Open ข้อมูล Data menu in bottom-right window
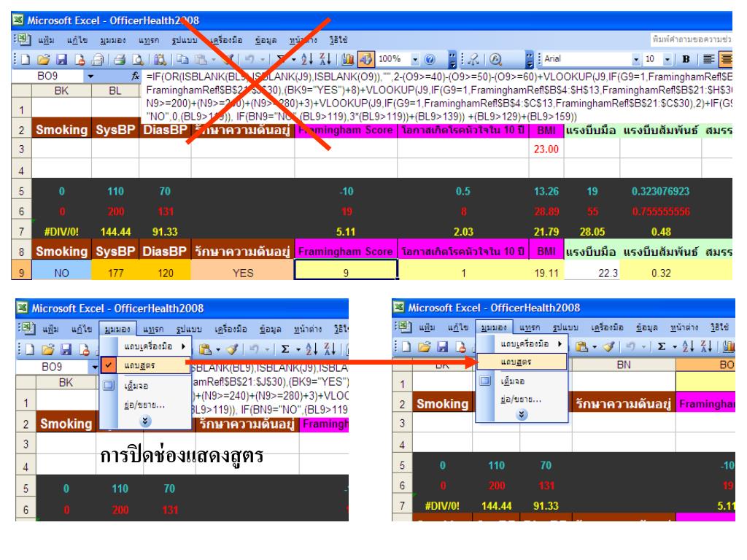The width and height of the screenshot is (747, 560). click(646, 327)
